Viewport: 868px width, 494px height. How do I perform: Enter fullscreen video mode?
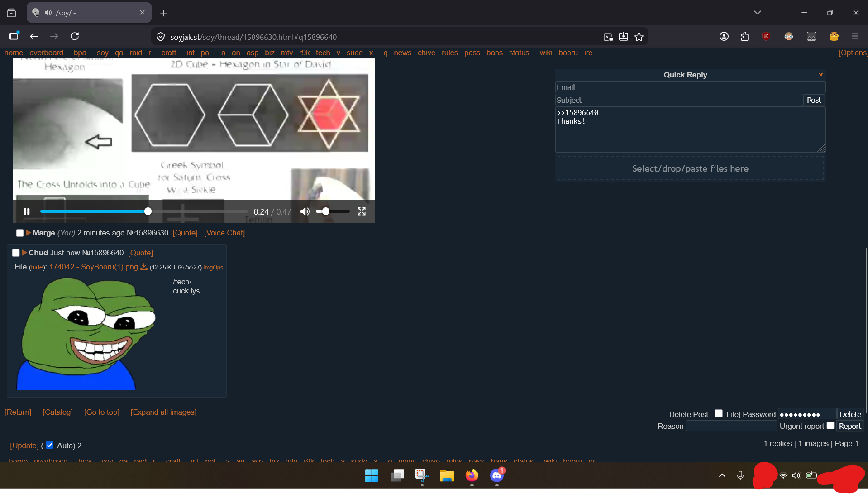[362, 211]
